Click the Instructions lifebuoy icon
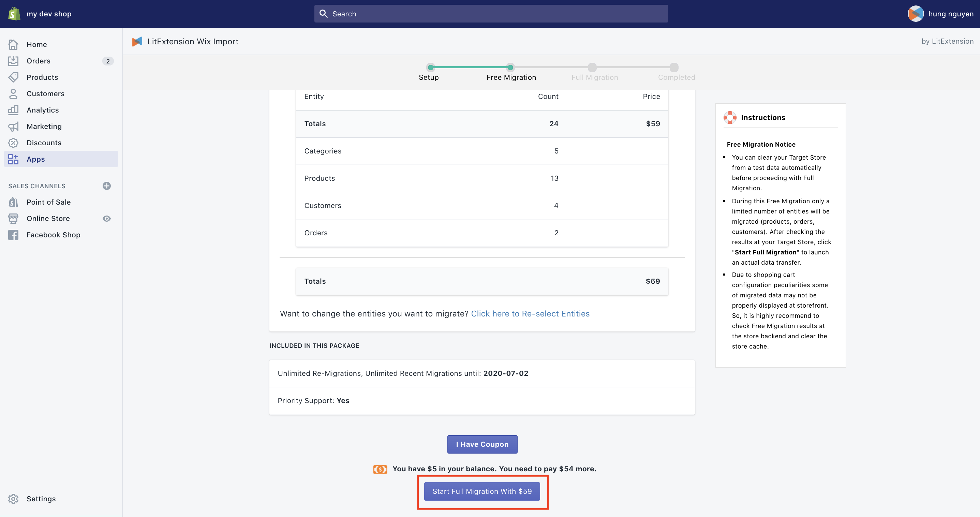 pos(730,118)
